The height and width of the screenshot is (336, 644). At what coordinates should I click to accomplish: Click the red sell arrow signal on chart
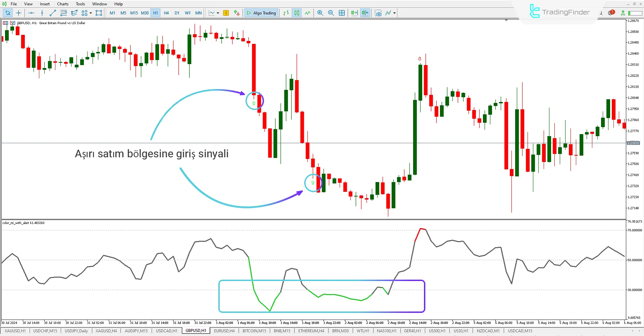coord(420,59)
